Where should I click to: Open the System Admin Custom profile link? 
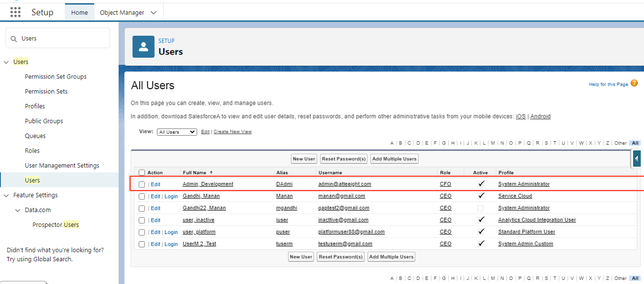pos(525,244)
